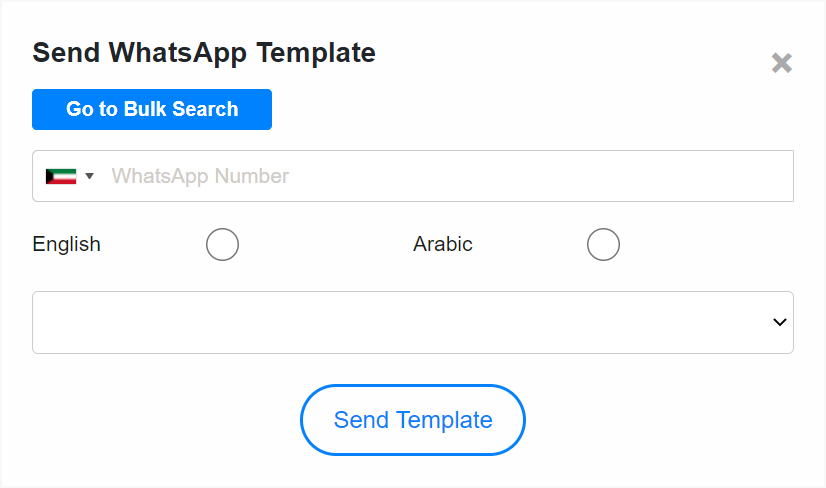
Task: Expand the country selector beside the flag
Action: (x=90, y=176)
